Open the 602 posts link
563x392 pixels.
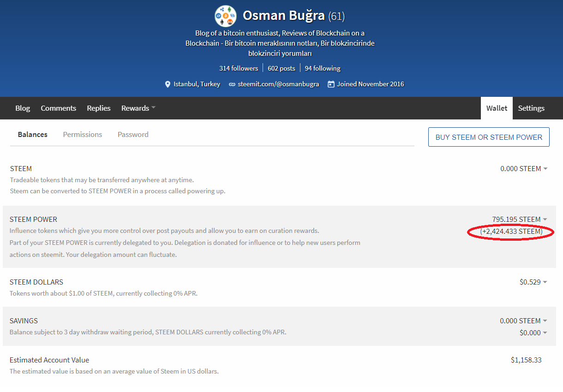point(281,68)
